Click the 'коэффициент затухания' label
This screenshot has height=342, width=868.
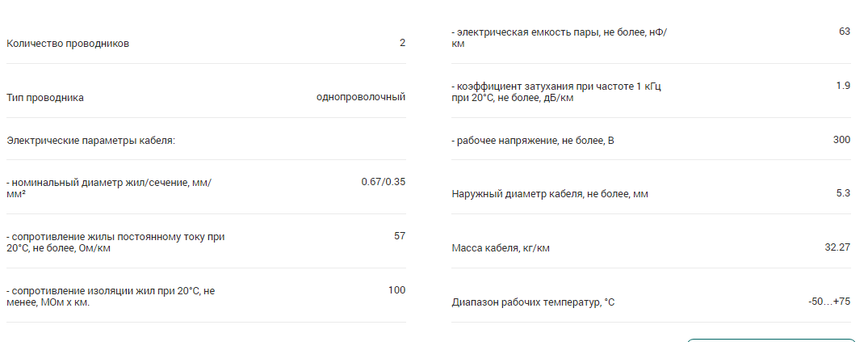pos(556,92)
